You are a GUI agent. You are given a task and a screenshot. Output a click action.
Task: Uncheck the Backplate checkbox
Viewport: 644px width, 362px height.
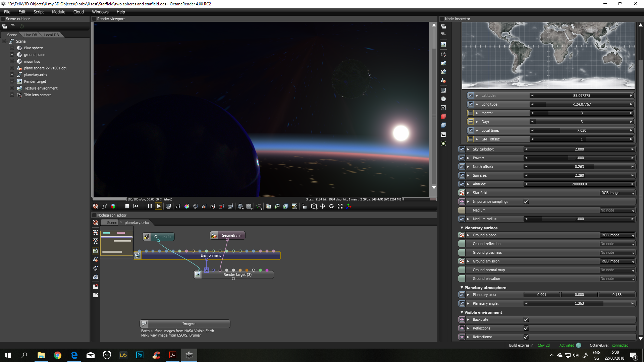point(526,319)
